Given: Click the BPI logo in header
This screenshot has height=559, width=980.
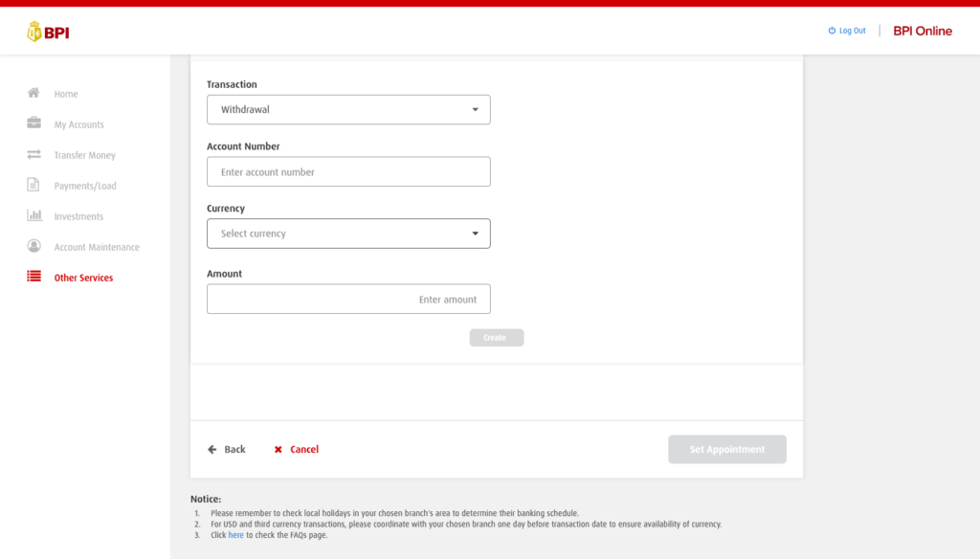Looking at the screenshot, I should pos(48,33).
